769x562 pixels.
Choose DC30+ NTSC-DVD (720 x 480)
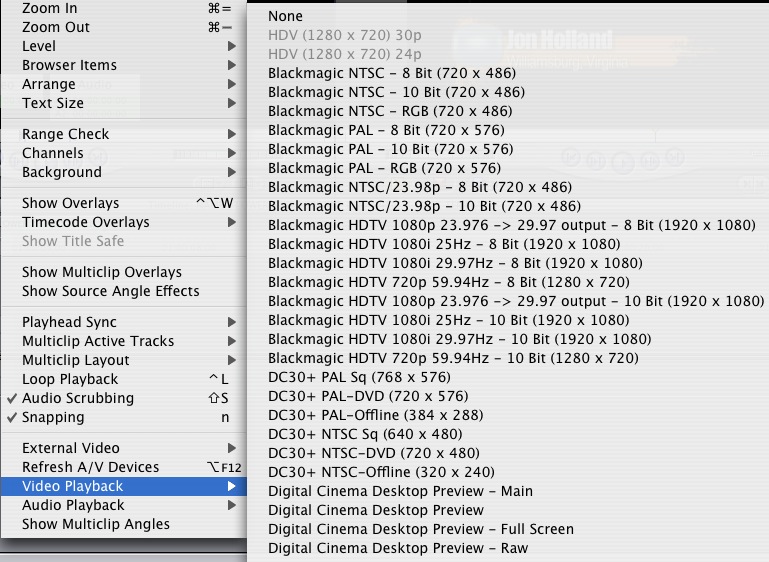click(508, 453)
